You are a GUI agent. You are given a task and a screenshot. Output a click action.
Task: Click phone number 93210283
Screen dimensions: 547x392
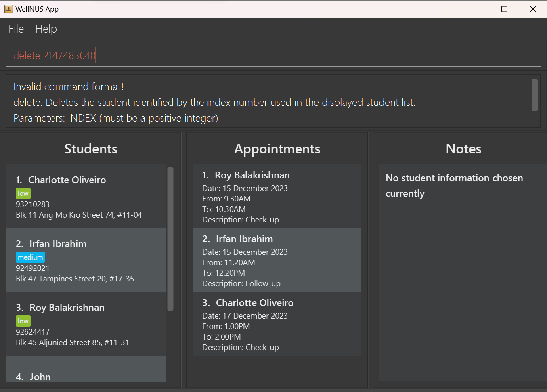33,204
